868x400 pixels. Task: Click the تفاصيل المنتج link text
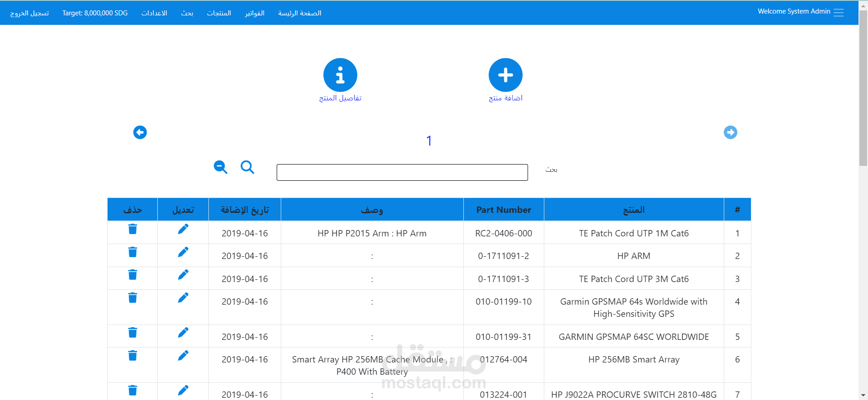point(340,98)
